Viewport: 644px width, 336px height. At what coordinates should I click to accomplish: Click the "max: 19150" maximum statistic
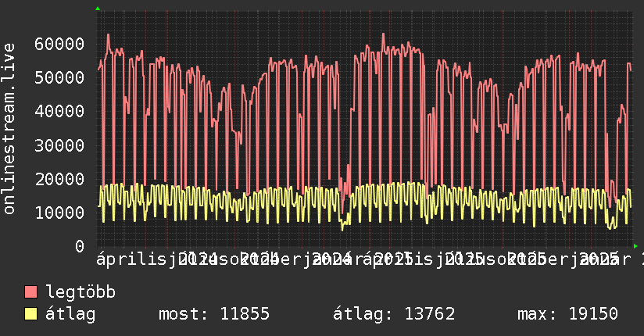pyautogui.click(x=567, y=314)
